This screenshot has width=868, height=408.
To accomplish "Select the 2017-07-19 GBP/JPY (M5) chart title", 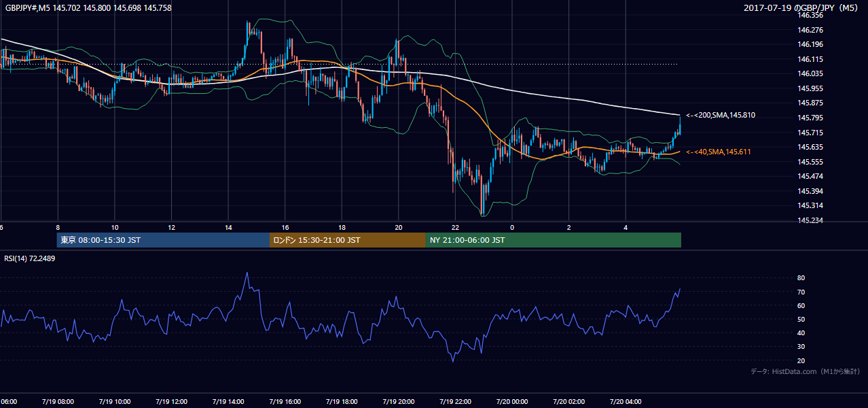I will [x=802, y=8].
